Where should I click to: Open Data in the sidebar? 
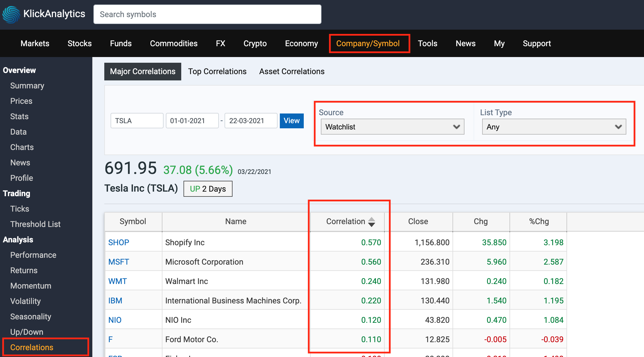pos(19,132)
